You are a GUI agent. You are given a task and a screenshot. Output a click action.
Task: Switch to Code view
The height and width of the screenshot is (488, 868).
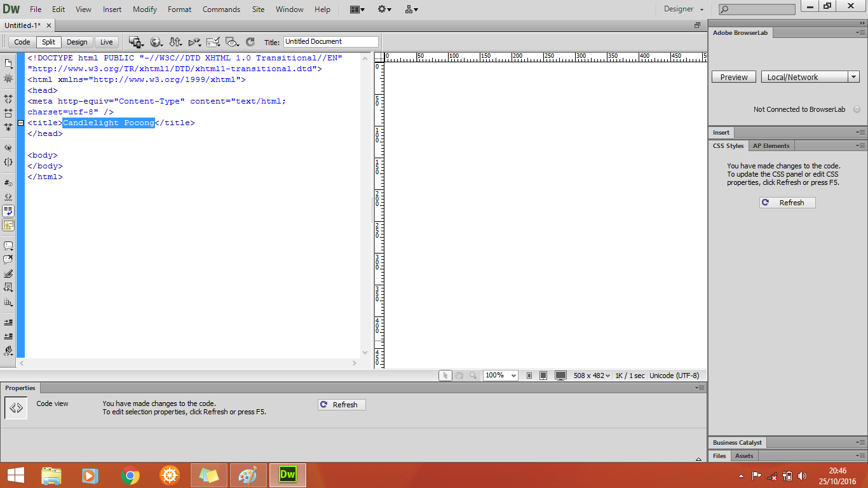coord(22,42)
